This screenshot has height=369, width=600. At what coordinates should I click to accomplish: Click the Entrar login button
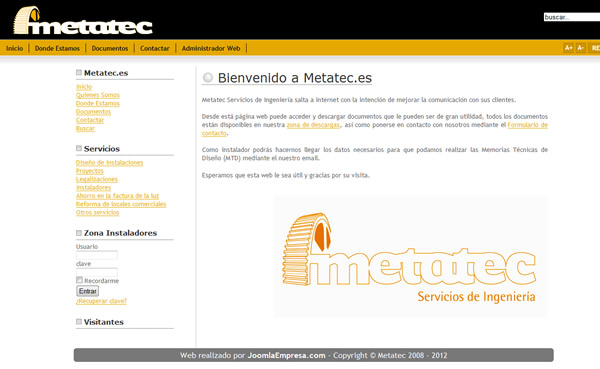click(x=88, y=291)
